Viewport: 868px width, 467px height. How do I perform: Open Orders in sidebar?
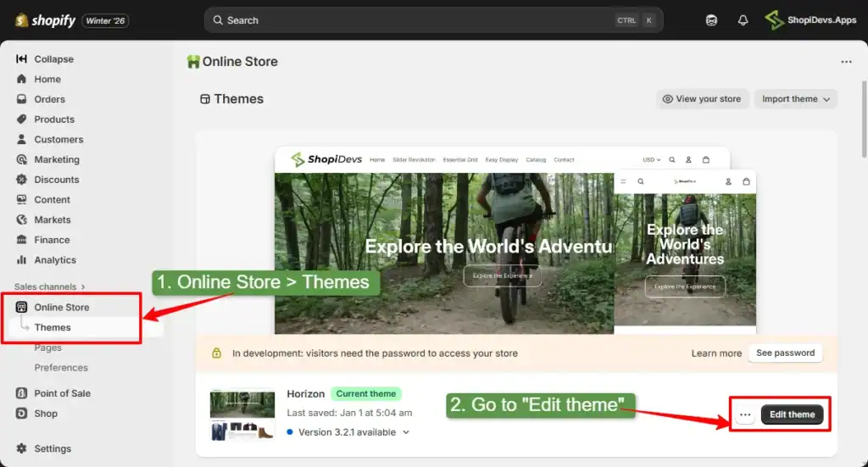click(x=49, y=100)
